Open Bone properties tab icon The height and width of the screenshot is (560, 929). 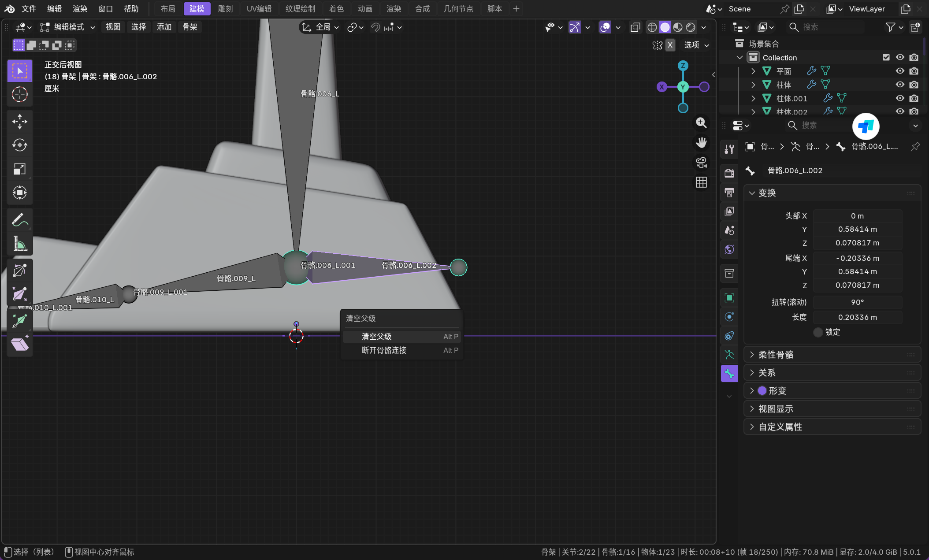pos(729,374)
